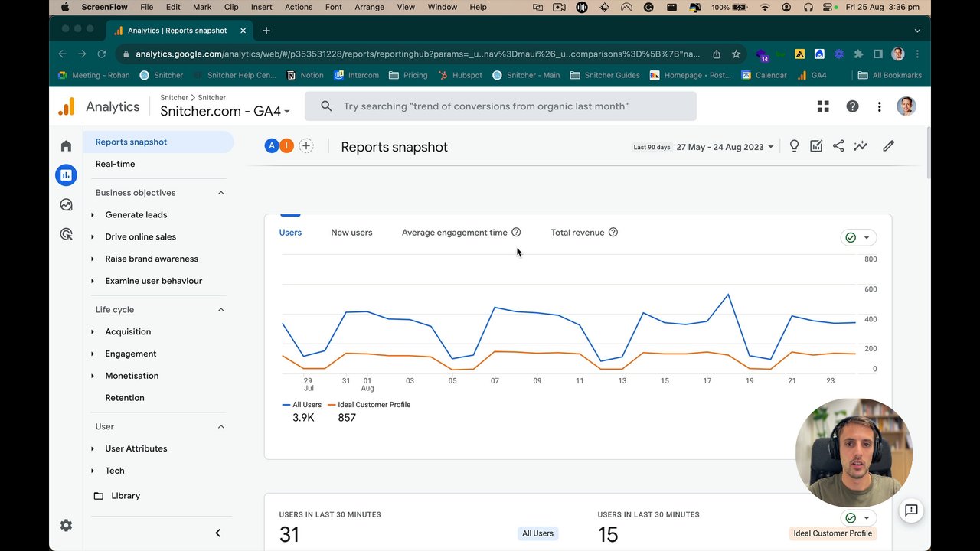Open the date range dropdown
The width and height of the screenshot is (980, 551).
[x=724, y=147]
